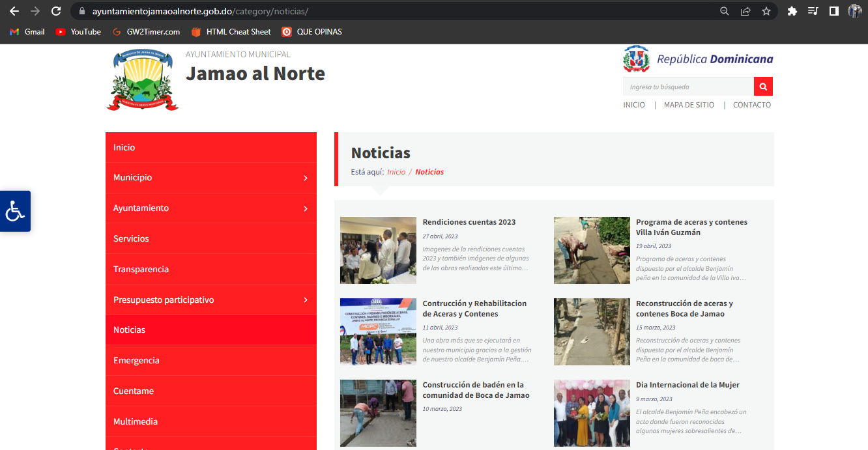Go back to the previous page

coord(14,11)
